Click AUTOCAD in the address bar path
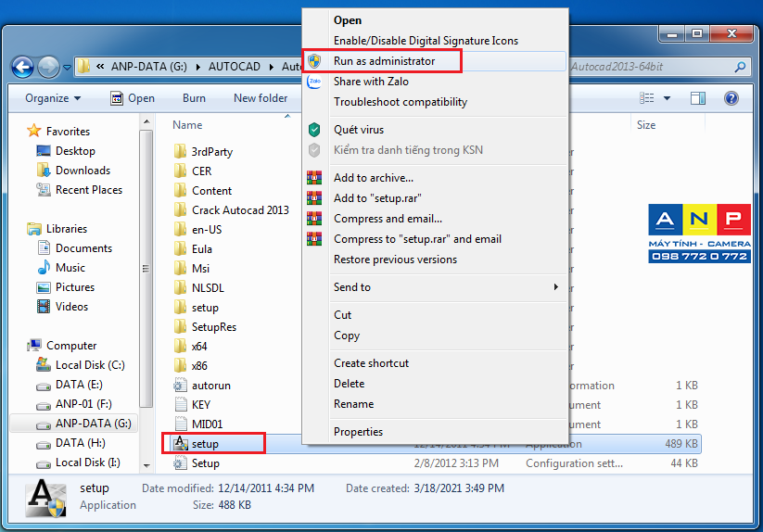Image resolution: width=763 pixels, height=532 pixels. tap(234, 67)
